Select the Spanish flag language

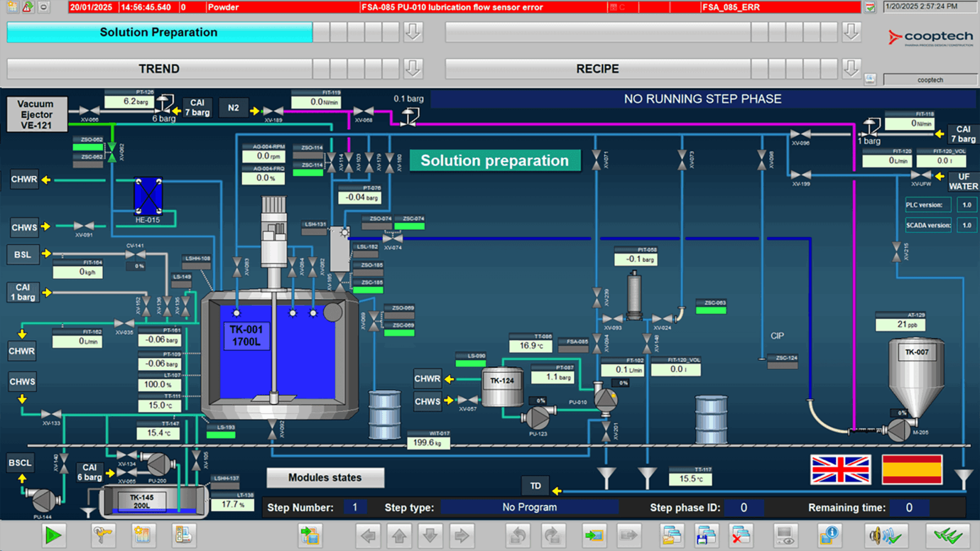[x=912, y=470]
